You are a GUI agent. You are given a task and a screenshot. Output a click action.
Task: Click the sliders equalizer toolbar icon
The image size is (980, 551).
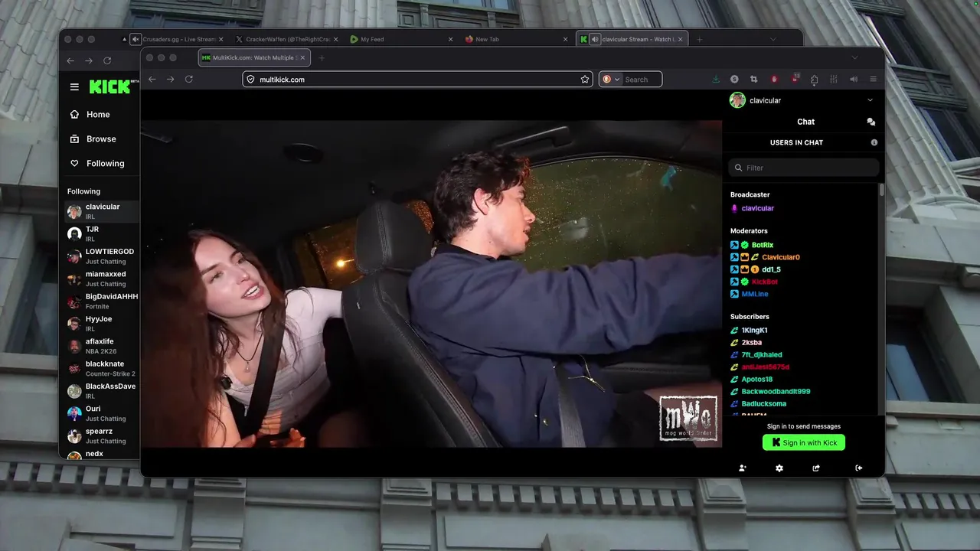pyautogui.click(x=834, y=79)
